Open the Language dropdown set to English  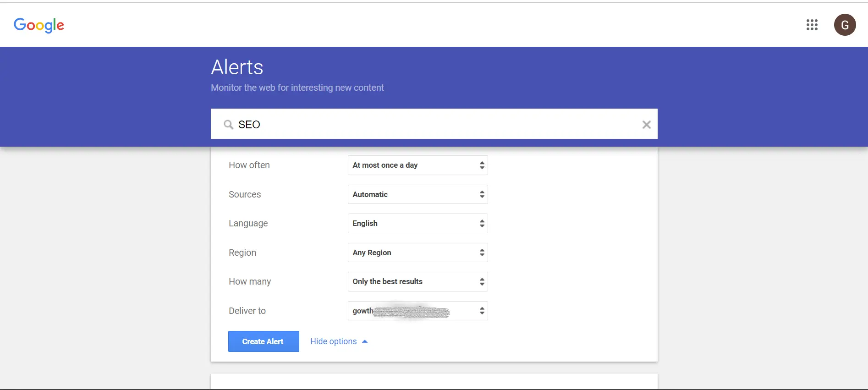click(x=418, y=224)
